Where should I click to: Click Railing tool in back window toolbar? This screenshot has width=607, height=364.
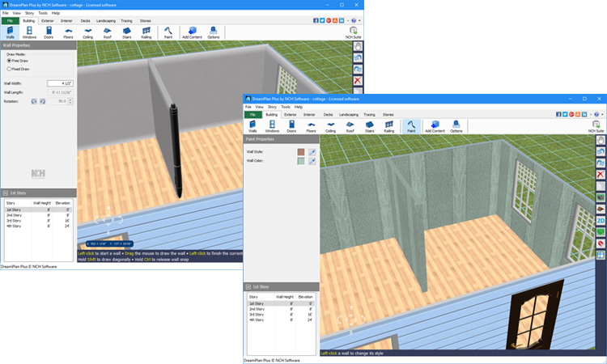(146, 32)
